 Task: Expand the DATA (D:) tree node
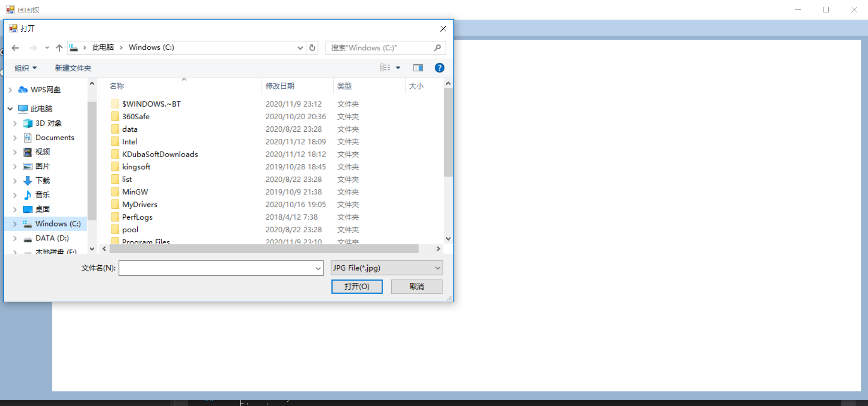tap(15, 238)
